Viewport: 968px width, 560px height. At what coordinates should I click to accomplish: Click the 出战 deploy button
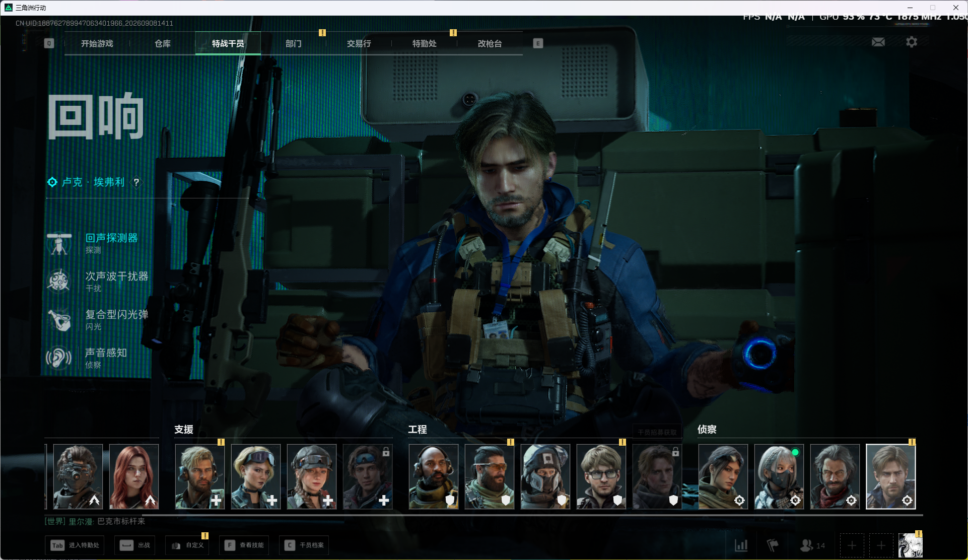tap(134, 545)
